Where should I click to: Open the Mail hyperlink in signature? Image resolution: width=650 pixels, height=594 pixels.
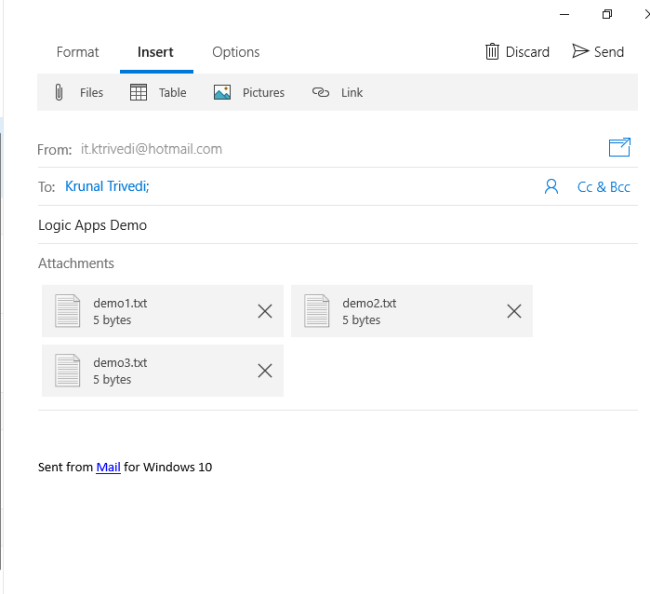point(108,467)
